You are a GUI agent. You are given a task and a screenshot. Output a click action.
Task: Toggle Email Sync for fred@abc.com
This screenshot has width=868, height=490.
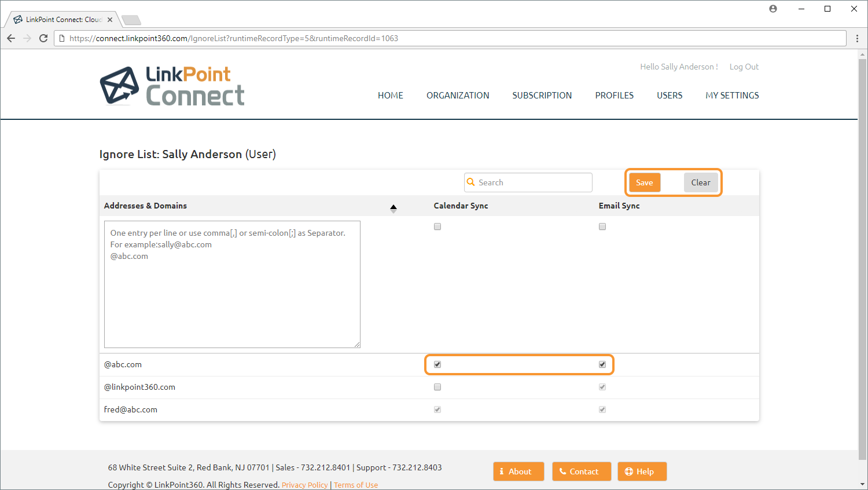pyautogui.click(x=602, y=409)
